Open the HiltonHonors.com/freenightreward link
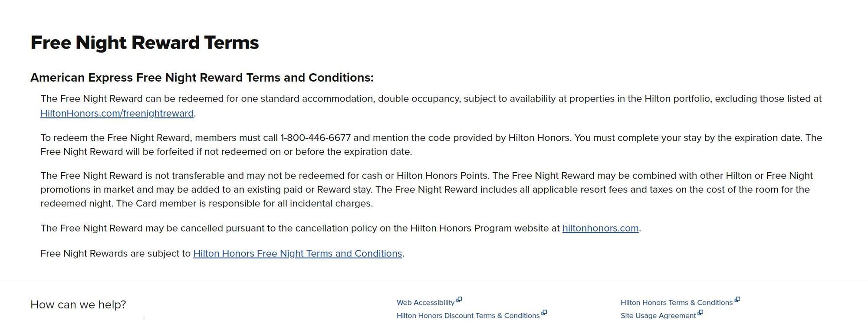This screenshot has height=321, width=868. (x=117, y=113)
